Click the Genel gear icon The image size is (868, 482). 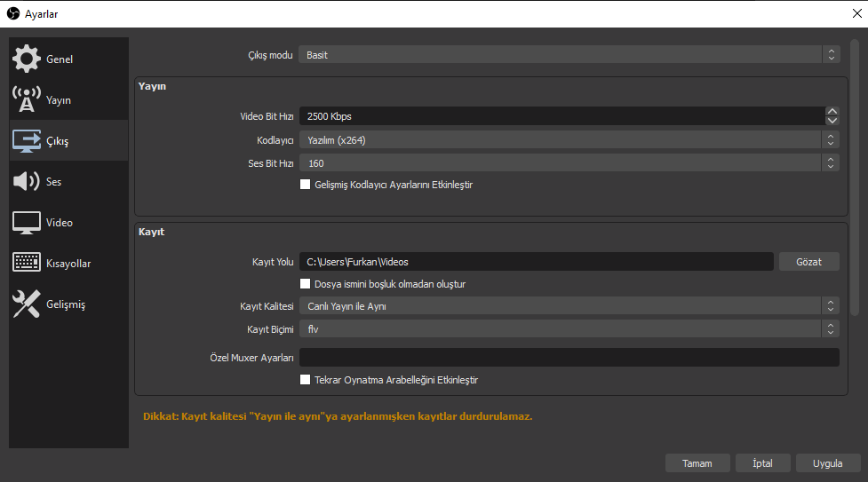click(x=26, y=59)
